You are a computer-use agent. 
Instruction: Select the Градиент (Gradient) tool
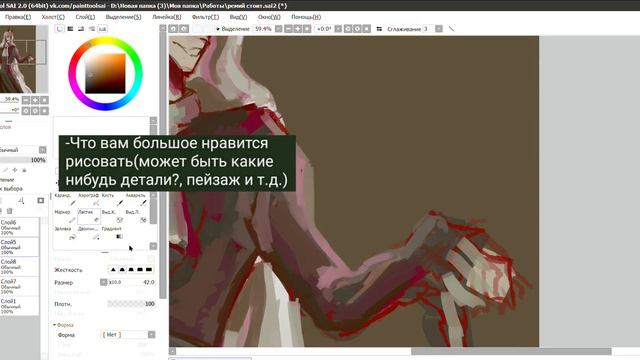[x=112, y=233]
